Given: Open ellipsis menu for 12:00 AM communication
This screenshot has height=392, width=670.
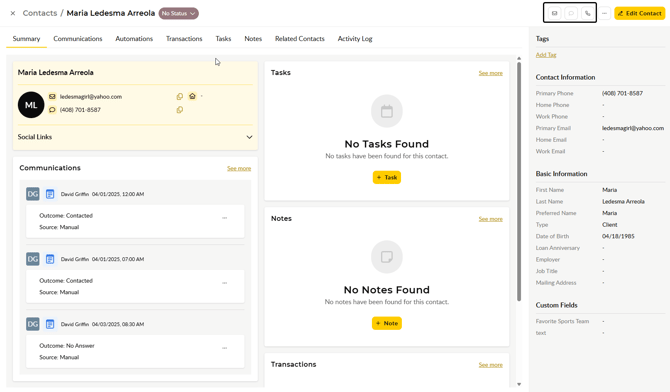Looking at the screenshot, I should pos(225,218).
